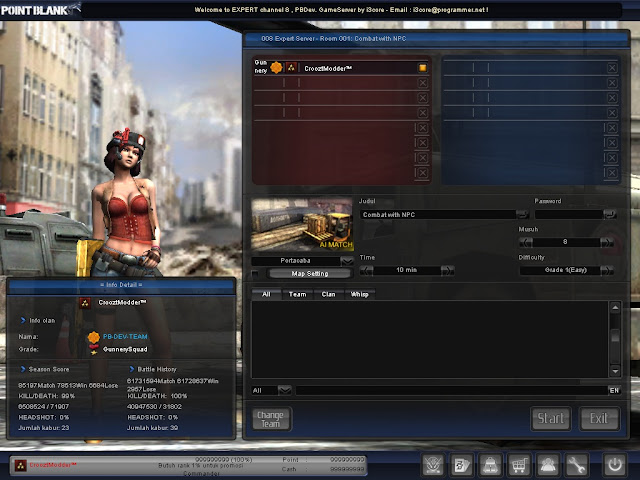Toggle the third blue team slot X

(x=612, y=98)
